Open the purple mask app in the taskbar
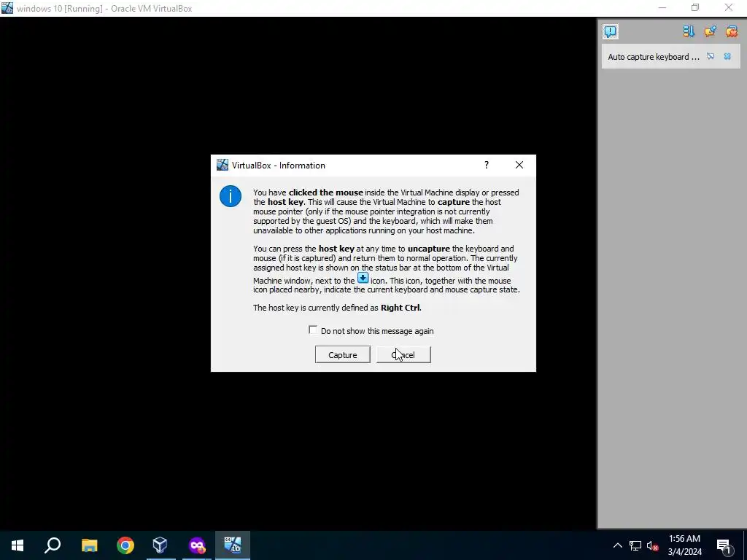 point(197,545)
